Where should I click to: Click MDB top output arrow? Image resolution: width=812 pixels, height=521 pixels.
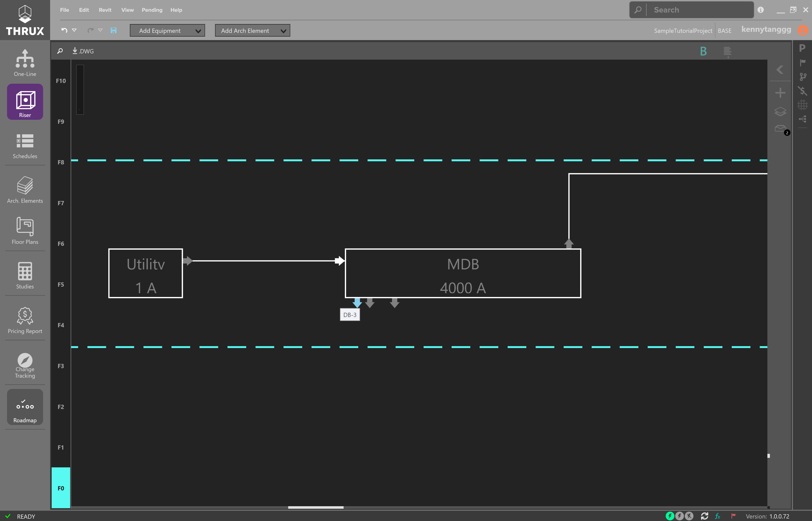(x=569, y=244)
